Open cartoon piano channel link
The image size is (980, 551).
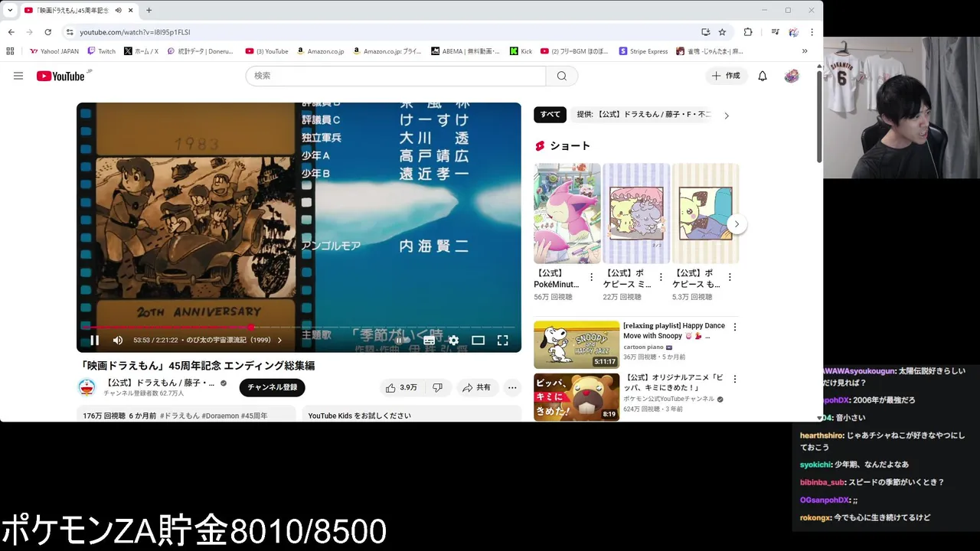click(643, 347)
